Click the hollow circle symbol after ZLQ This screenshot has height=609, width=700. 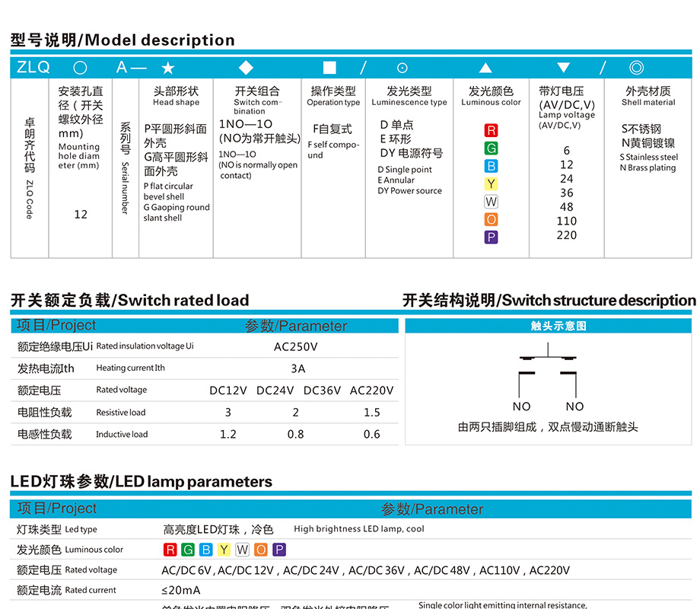tap(80, 68)
